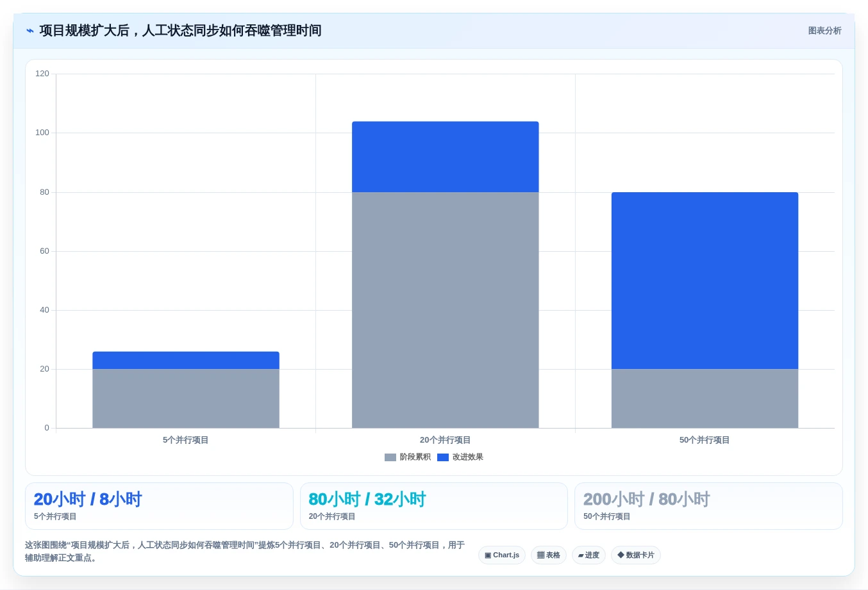
Task: Click the blue segment of 5个并行项目 bar
Action: point(186,360)
